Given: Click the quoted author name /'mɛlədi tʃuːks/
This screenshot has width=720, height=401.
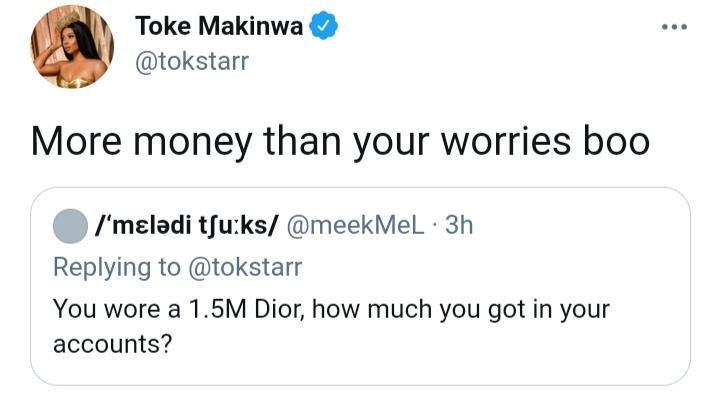Looking at the screenshot, I should [185, 226].
